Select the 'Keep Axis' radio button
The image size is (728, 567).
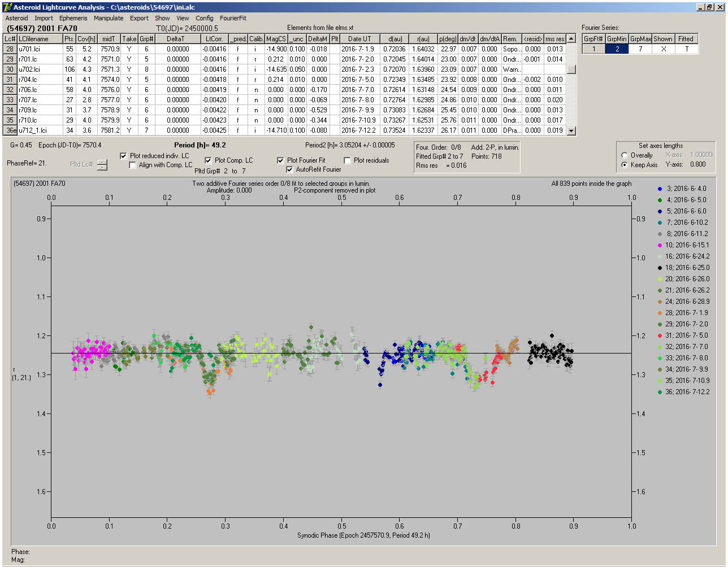(625, 165)
